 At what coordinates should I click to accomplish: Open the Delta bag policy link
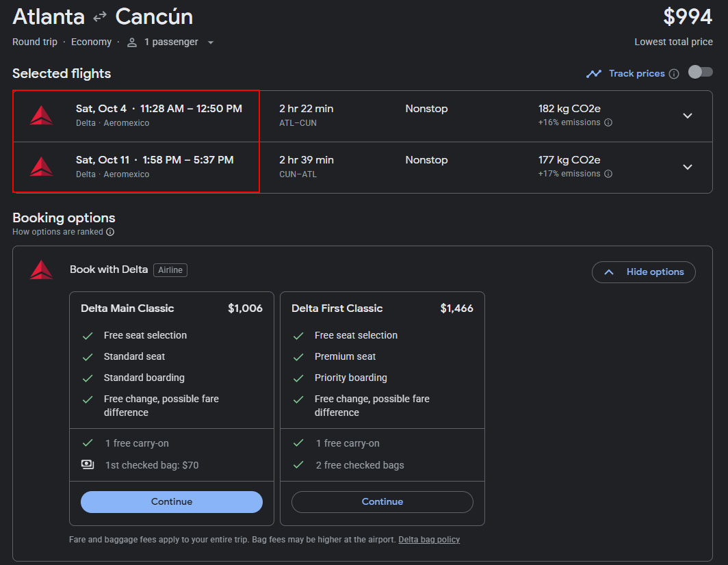tap(429, 540)
